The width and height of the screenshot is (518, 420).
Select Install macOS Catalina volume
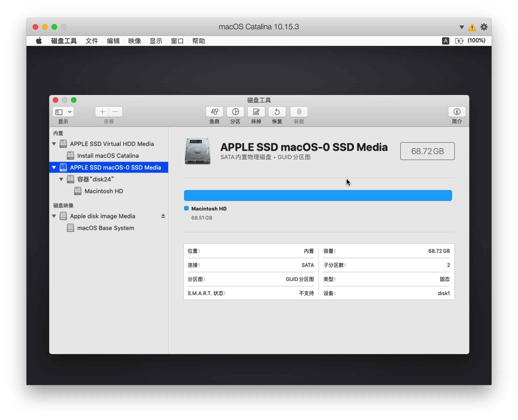point(108,156)
